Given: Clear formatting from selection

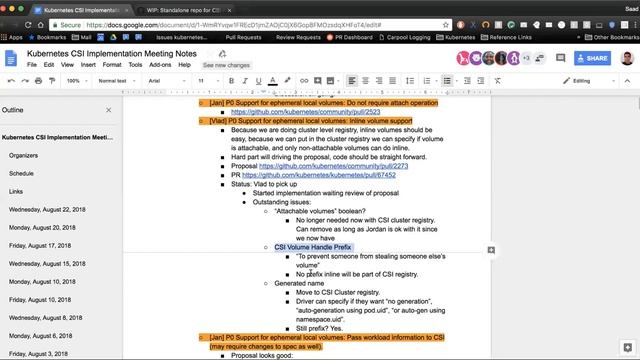Looking at the screenshot, I should coord(498,81).
